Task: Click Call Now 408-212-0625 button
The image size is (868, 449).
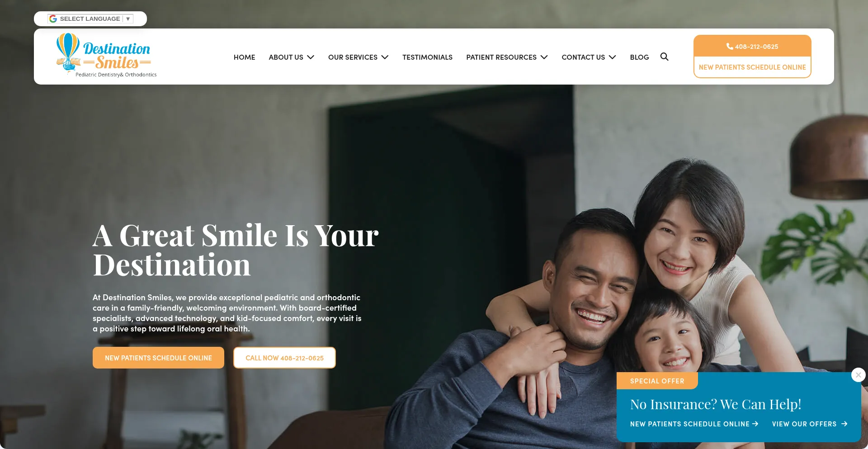Action: [284, 358]
